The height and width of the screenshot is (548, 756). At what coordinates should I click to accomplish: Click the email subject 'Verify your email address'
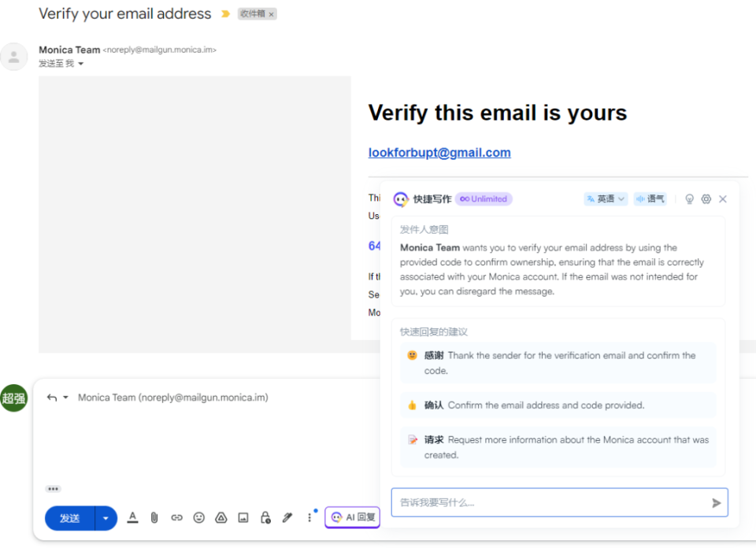pos(125,13)
